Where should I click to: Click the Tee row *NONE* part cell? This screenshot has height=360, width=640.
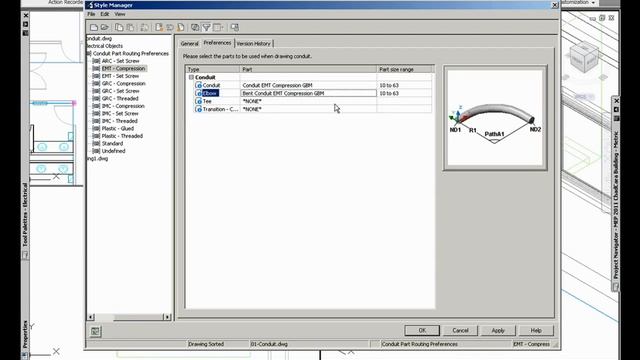coord(308,101)
